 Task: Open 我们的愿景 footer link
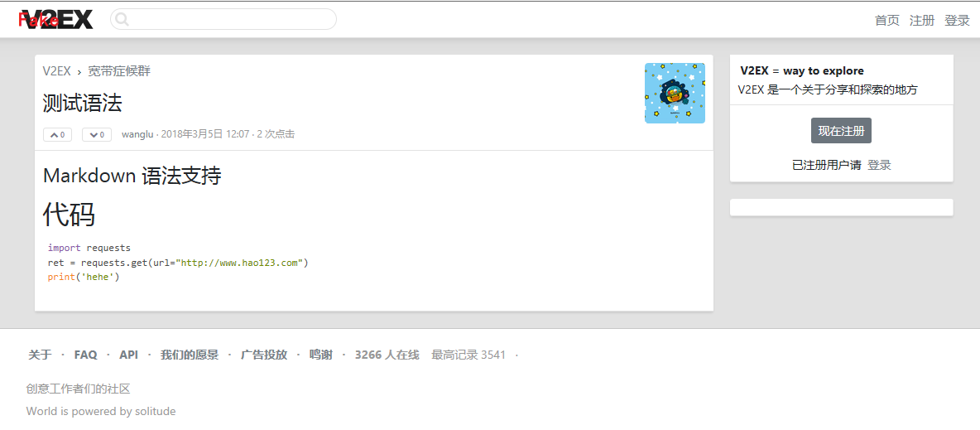click(x=190, y=355)
